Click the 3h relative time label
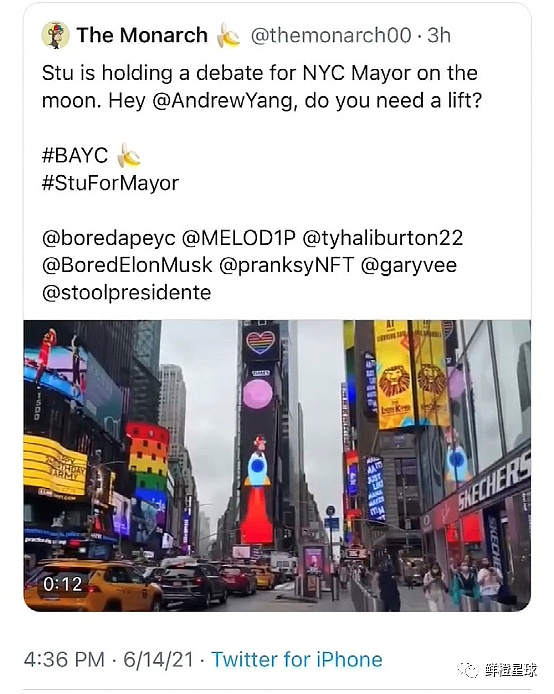This screenshot has width=554, height=694. point(439,35)
